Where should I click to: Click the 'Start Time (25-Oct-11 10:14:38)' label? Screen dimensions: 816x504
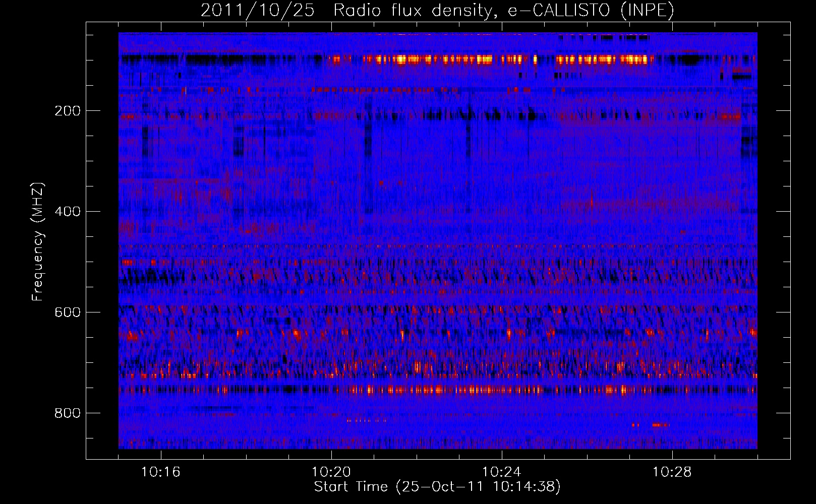click(x=437, y=487)
